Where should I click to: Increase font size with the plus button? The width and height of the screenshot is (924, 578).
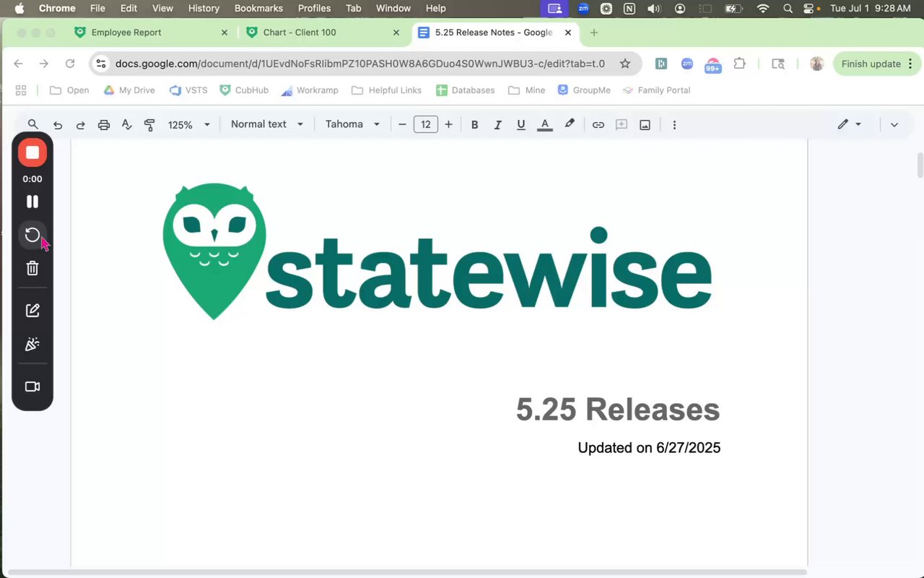[x=448, y=125]
